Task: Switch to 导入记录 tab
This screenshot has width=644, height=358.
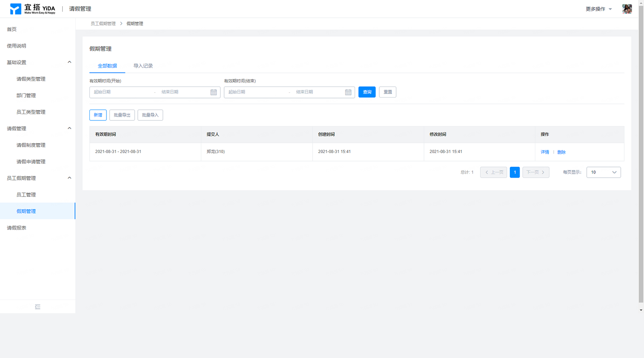Action: [143, 66]
